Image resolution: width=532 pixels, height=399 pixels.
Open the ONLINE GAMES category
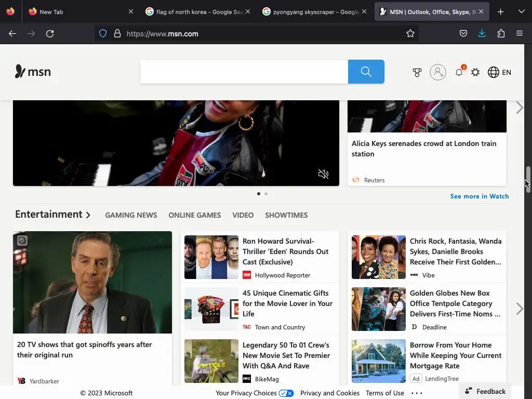click(195, 215)
